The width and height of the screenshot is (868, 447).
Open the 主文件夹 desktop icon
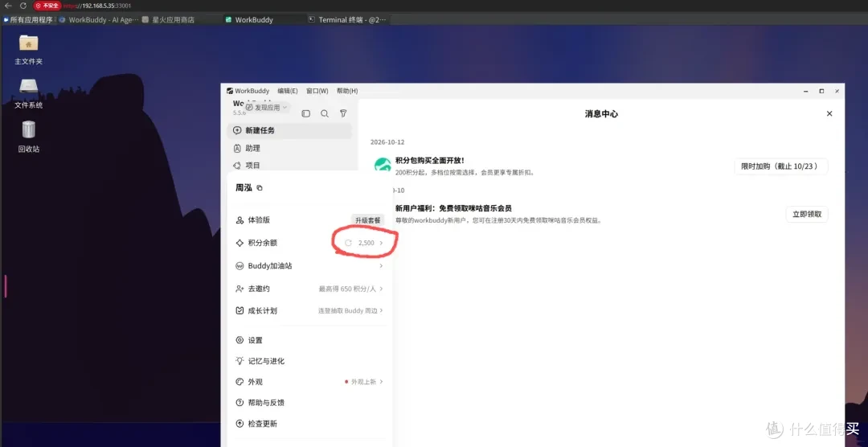click(x=28, y=50)
